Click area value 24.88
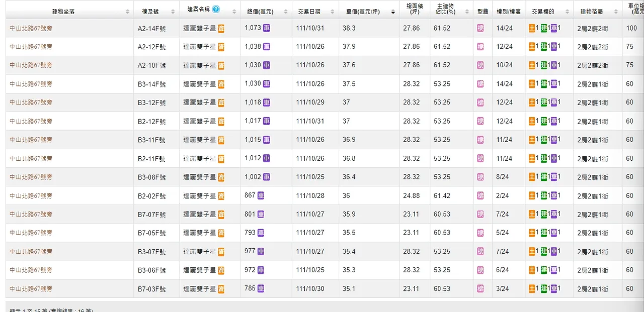 pos(411,195)
